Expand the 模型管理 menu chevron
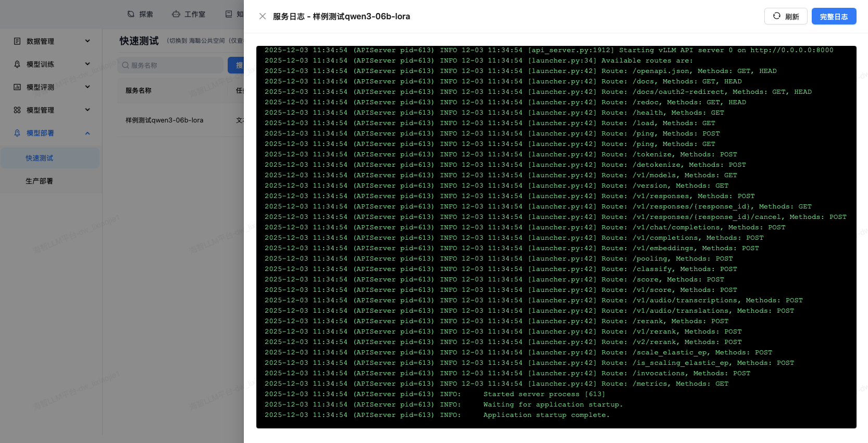868x443 pixels. coord(88,109)
